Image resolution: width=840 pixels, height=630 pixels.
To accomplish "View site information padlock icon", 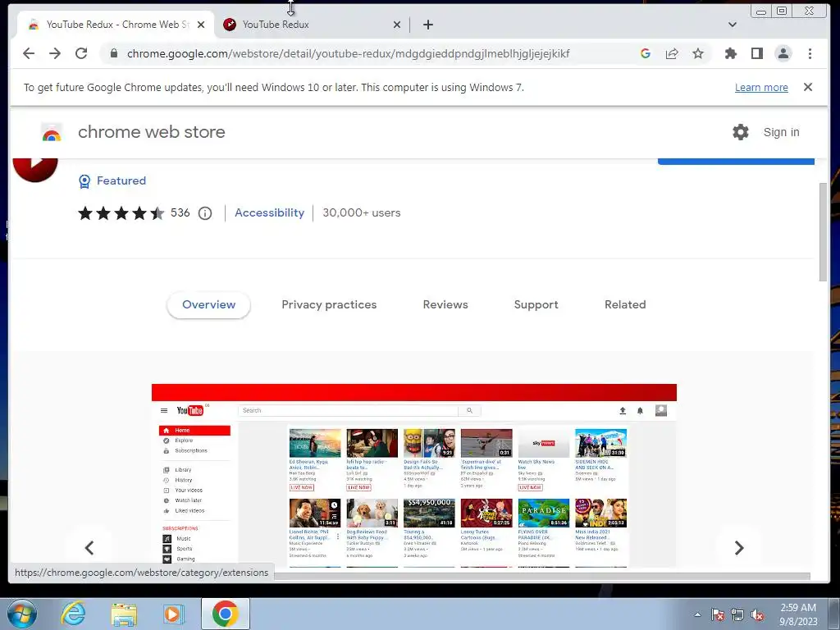I will 113,53.
